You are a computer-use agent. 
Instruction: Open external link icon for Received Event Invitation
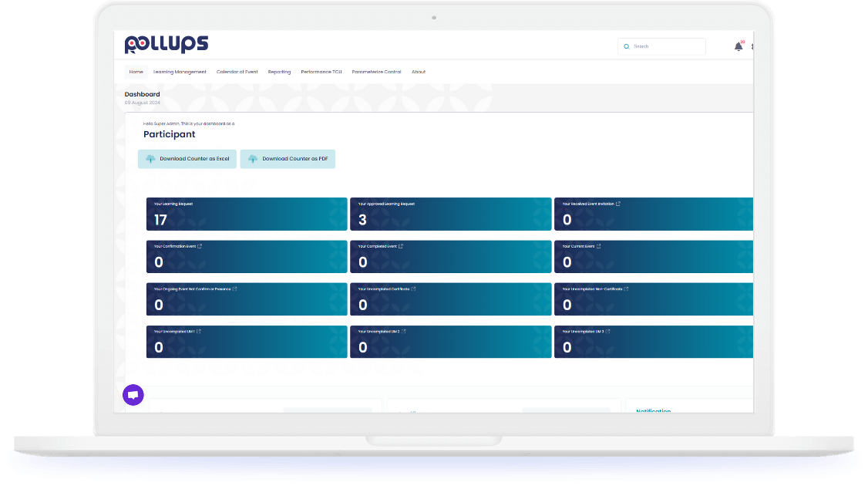click(618, 204)
